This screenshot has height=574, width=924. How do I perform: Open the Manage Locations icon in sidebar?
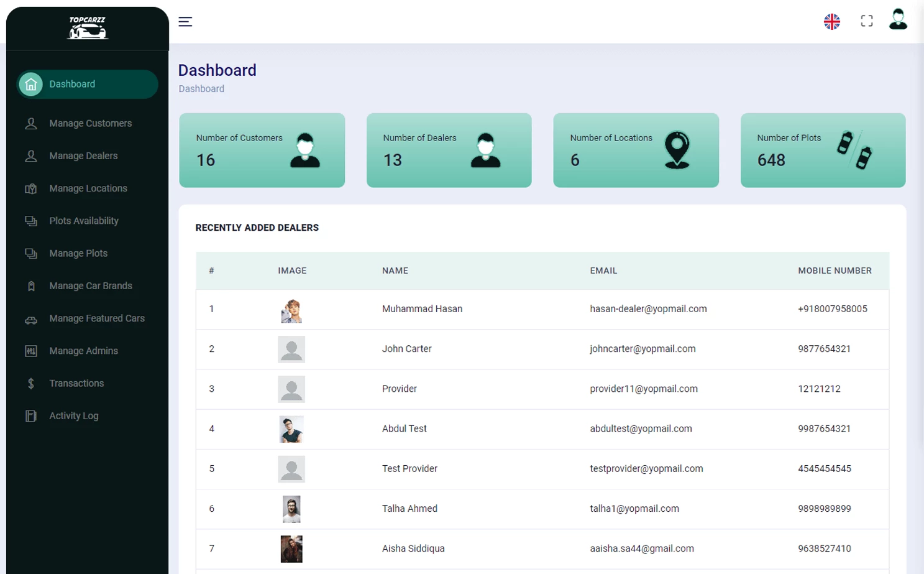31,188
